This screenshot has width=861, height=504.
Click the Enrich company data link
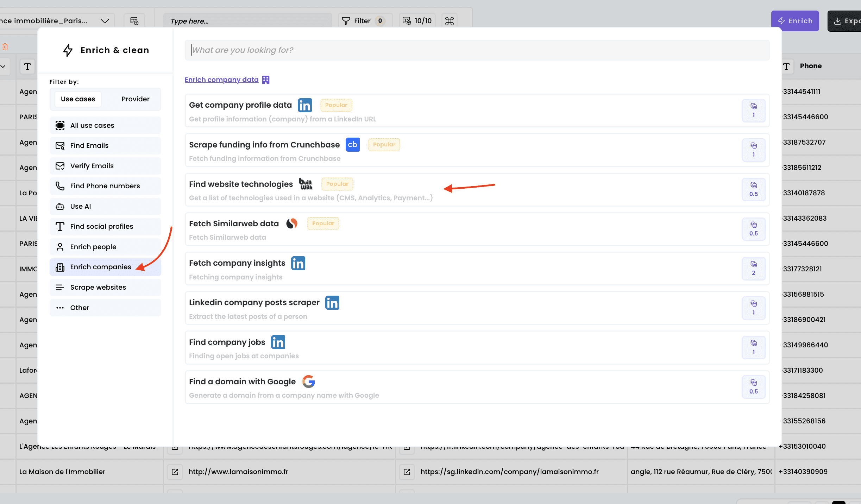tap(221, 80)
